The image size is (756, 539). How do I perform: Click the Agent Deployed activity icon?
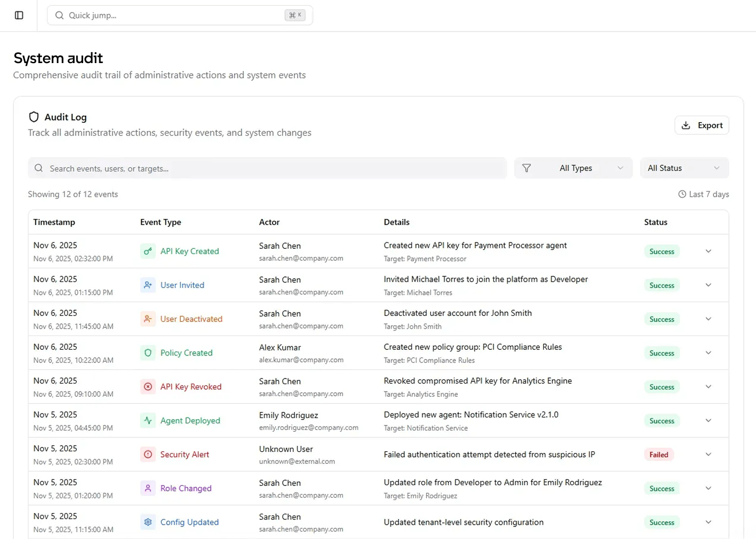148,420
